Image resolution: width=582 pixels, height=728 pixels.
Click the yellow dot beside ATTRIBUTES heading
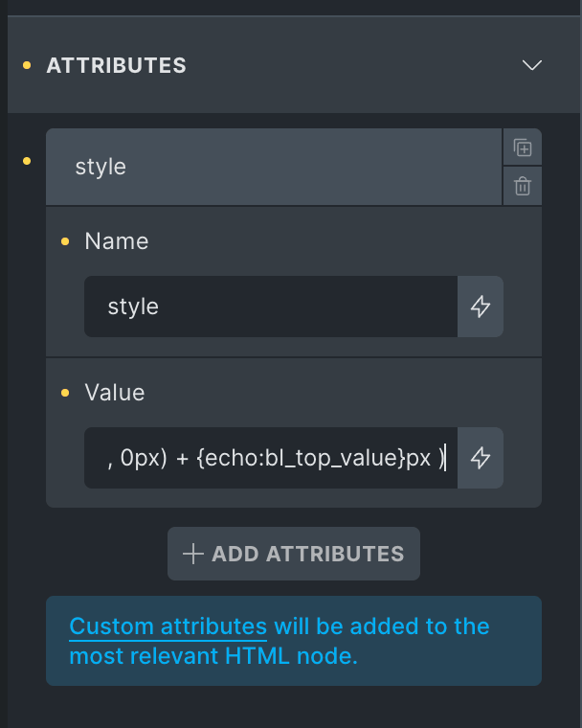[x=27, y=65]
